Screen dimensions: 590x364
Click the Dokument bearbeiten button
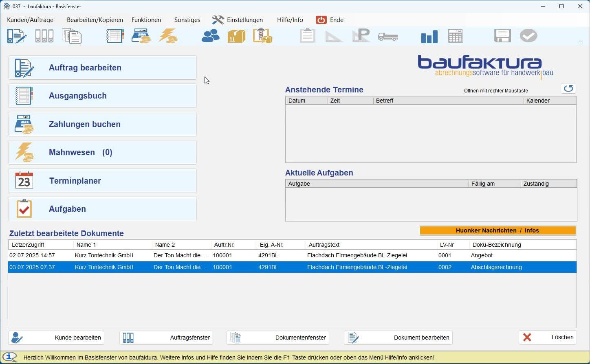tap(398, 338)
